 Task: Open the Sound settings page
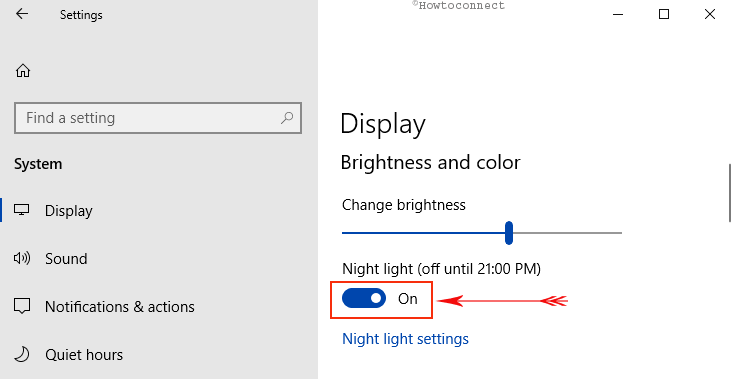pos(66,259)
